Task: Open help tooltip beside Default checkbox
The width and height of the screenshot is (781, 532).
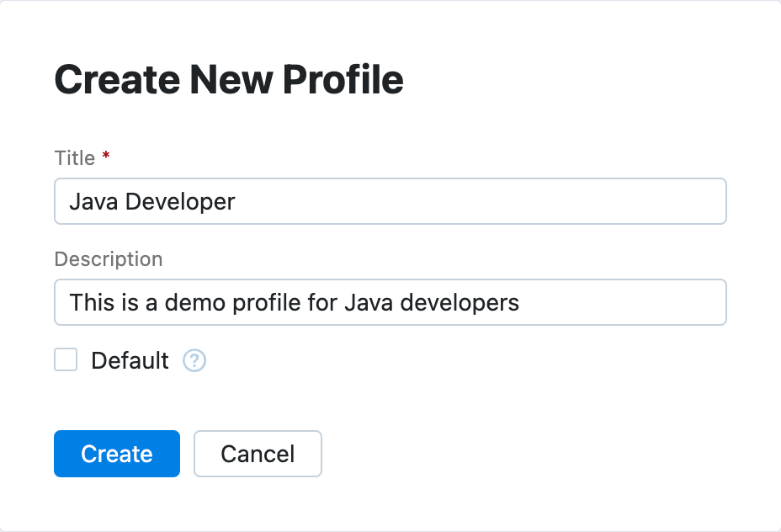Action: (x=194, y=359)
